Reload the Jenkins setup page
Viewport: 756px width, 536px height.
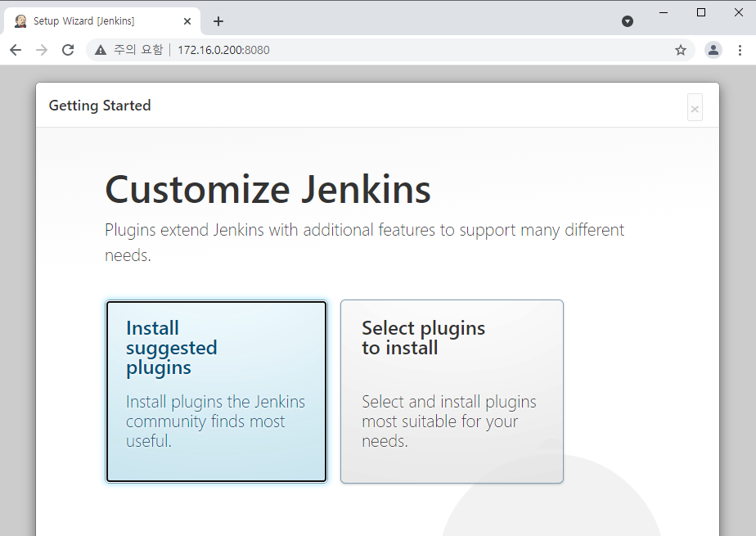coord(68,50)
